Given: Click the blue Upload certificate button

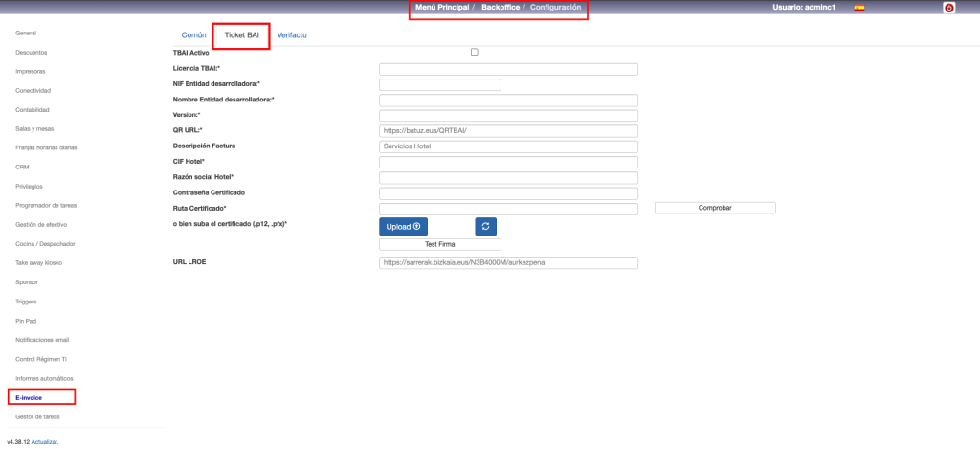Looking at the screenshot, I should tap(403, 227).
